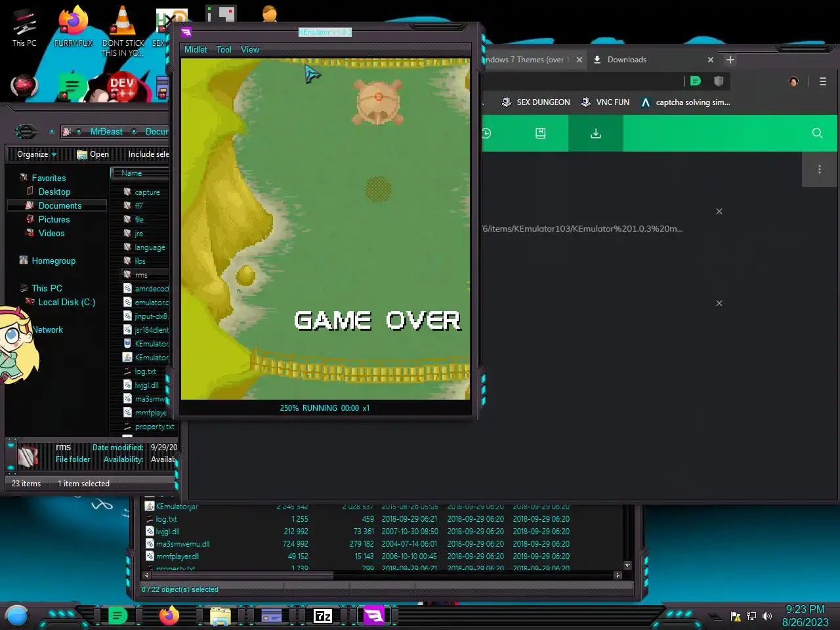Open the VNC FUN bookmark
The width and height of the screenshot is (840, 630).
(x=605, y=102)
